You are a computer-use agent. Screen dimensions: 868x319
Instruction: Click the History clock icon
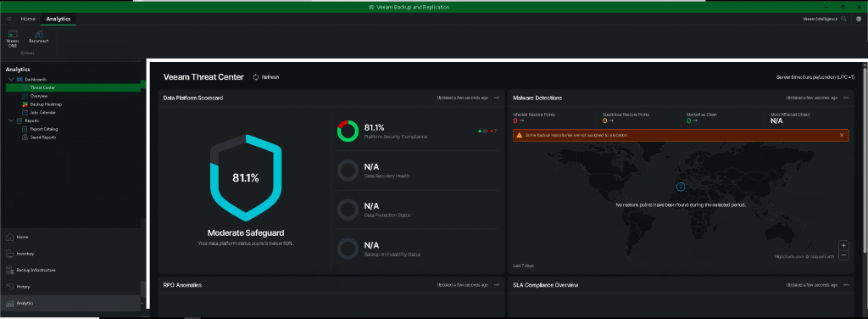click(9, 287)
